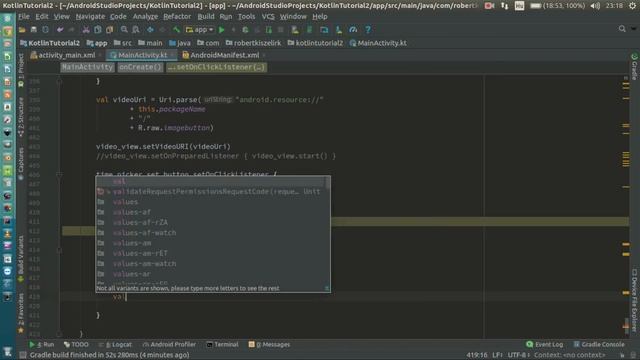Click the Undo toolbar icon
Viewport: 640px width, 360px height.
(x=60, y=30)
